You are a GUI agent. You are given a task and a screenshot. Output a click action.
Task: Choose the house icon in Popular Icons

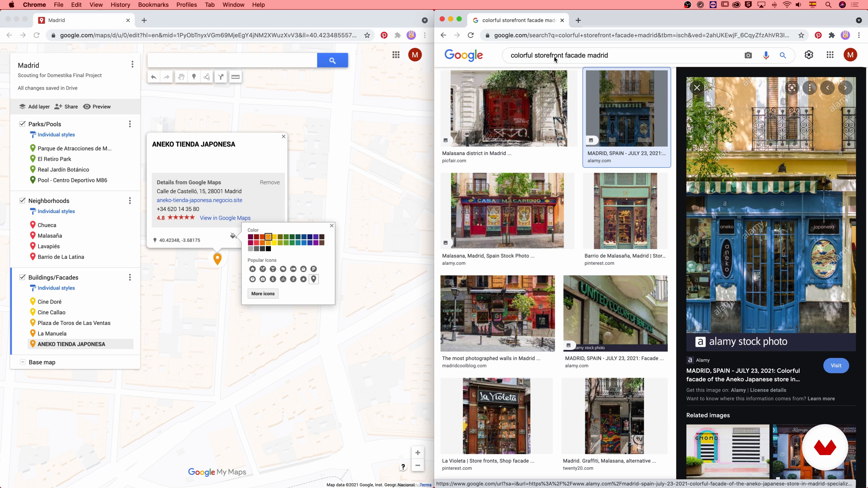252,269
